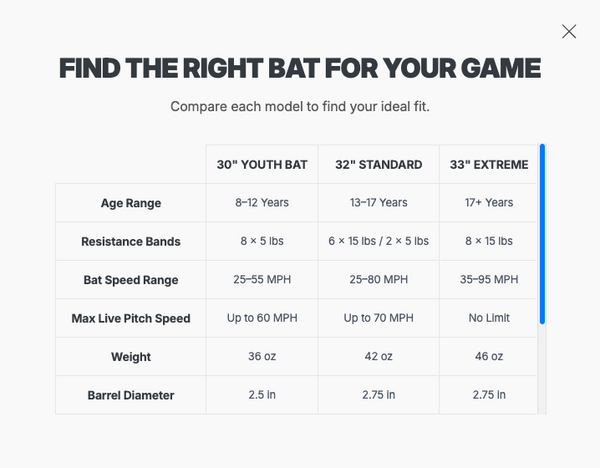
Task: Select the 32" STANDARD column header
Action: (x=378, y=165)
